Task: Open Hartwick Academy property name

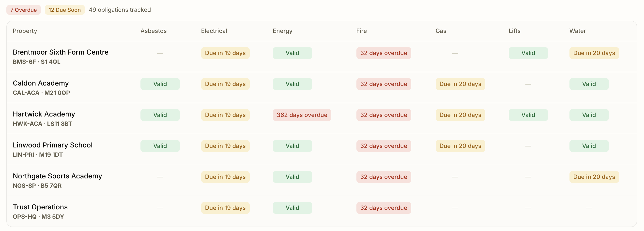Action: point(44,114)
